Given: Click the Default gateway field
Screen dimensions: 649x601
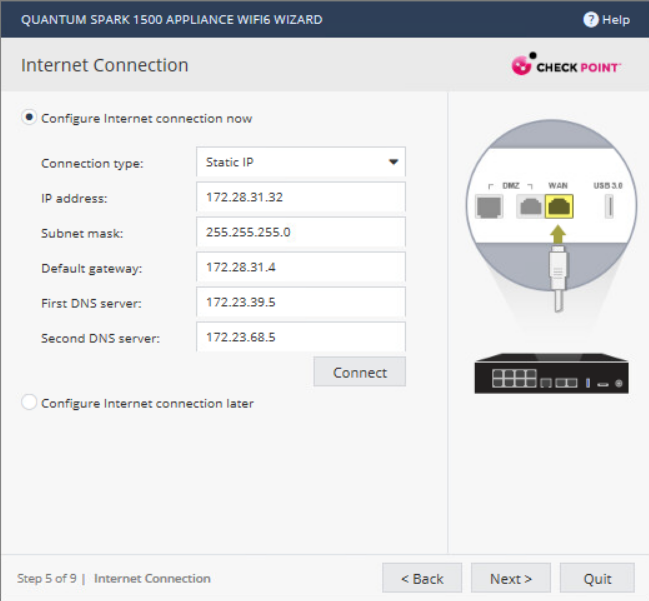Looking at the screenshot, I should tap(301, 267).
